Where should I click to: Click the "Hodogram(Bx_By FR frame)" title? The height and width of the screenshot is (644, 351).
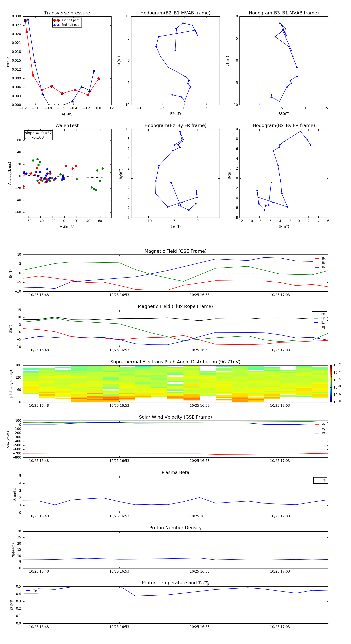[x=284, y=125]
